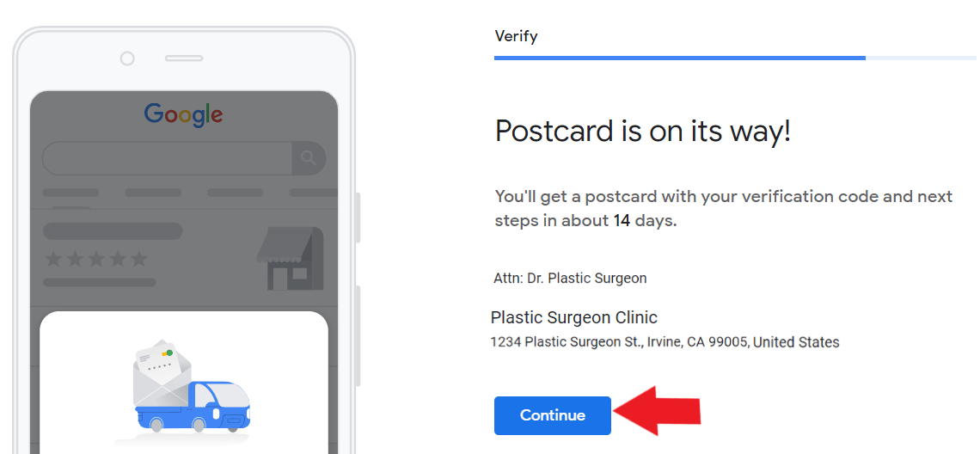Click the Google logo in phone mockup

(183, 114)
